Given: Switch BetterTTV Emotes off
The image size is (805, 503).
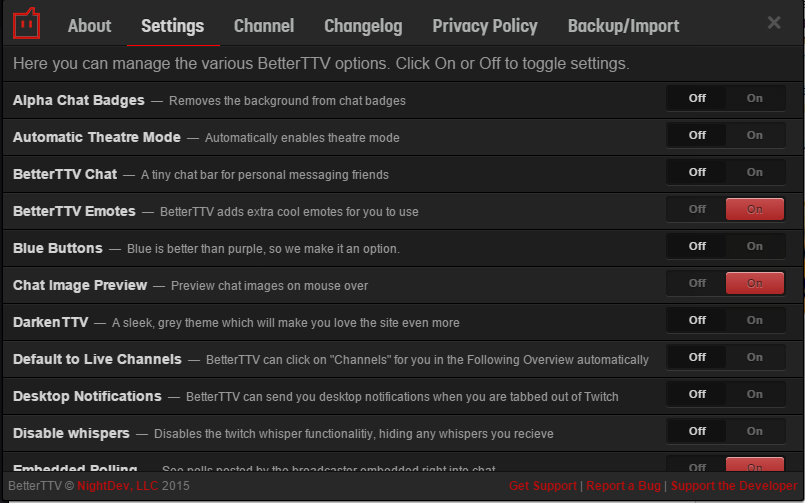Looking at the screenshot, I should (x=697, y=209).
